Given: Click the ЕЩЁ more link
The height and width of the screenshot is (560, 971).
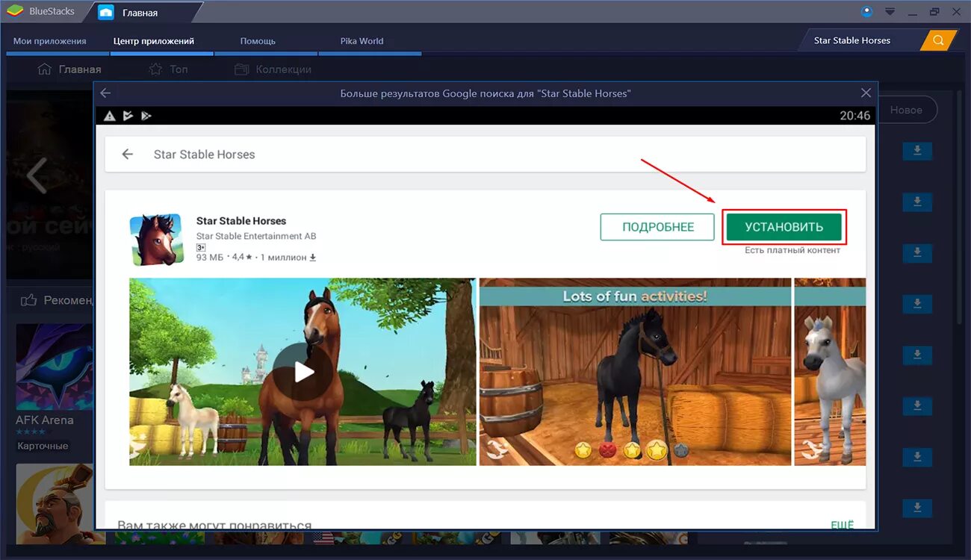Looking at the screenshot, I should pos(842,525).
